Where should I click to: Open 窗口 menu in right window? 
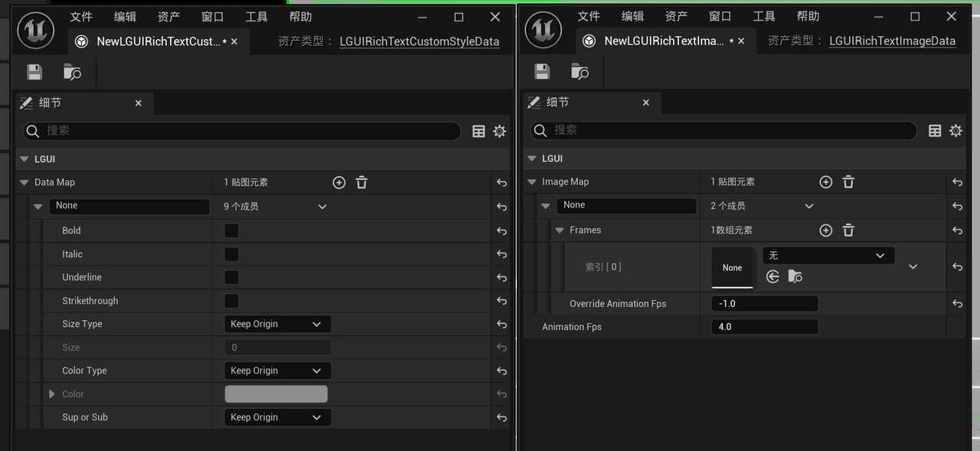720,16
